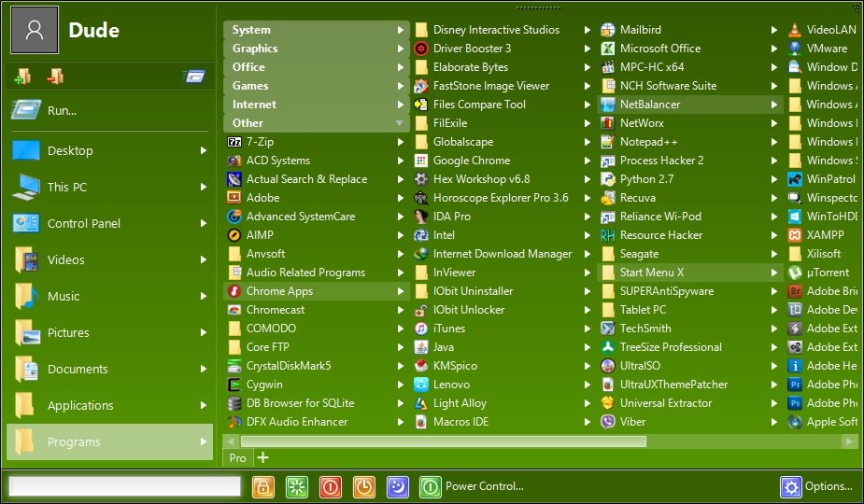
Task: Select the Applications folder item
Action: (109, 405)
